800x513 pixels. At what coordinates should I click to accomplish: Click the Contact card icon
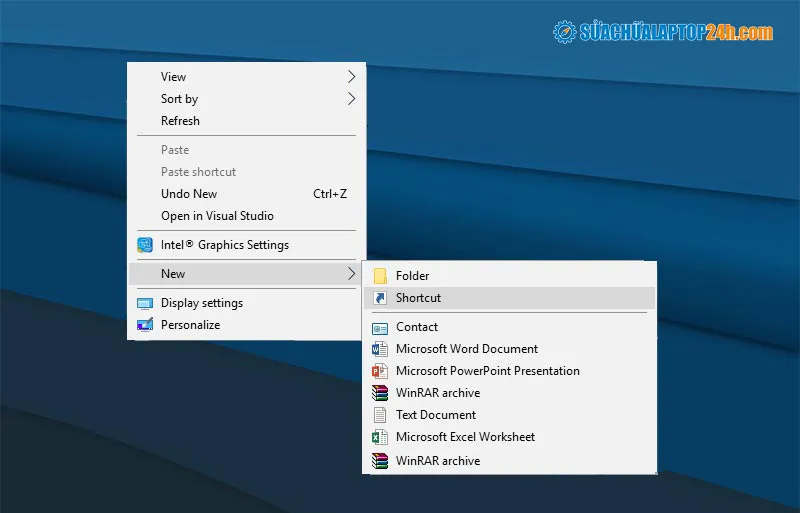(x=380, y=327)
